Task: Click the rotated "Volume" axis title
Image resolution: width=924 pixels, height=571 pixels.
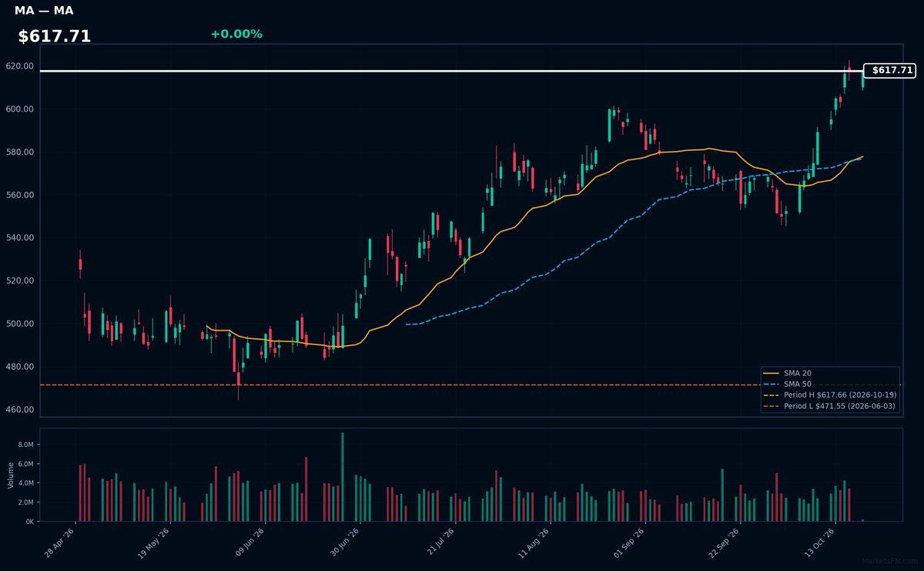Action: 10,475
